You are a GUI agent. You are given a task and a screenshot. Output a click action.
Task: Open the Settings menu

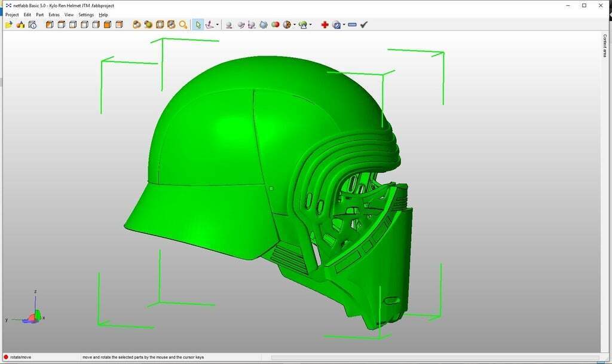[x=86, y=14]
